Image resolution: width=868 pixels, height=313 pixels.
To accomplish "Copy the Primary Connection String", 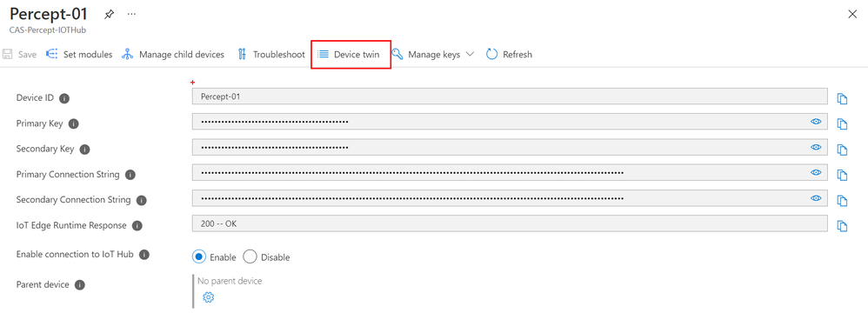I will (842, 175).
